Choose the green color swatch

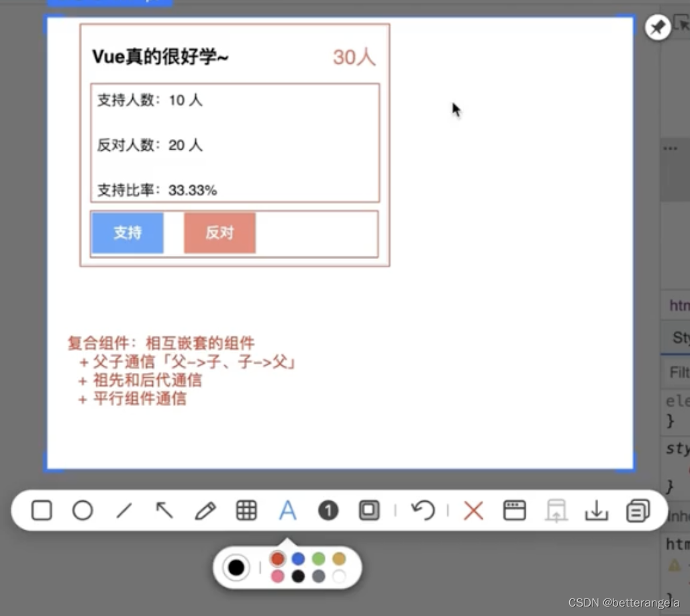point(319,559)
